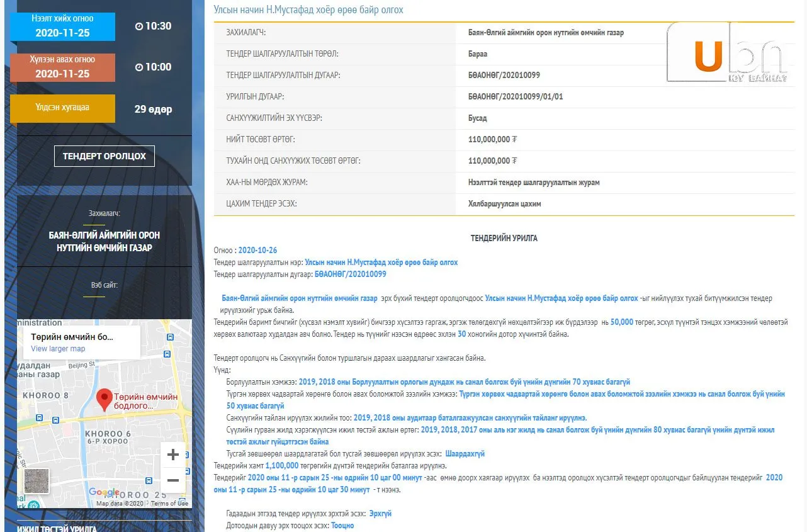Click the blue Тооцно value
The height and width of the screenshot is (532, 807).
342,526
